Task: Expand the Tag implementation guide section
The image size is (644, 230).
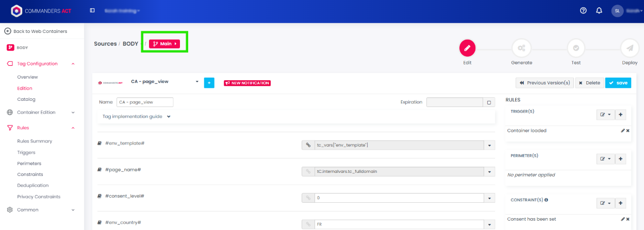Action: pyautogui.click(x=137, y=117)
